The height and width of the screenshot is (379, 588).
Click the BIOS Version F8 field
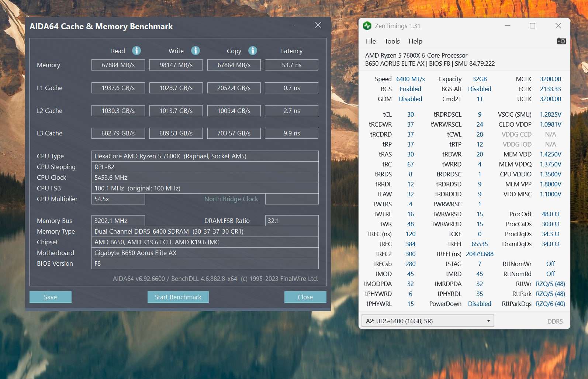click(205, 263)
